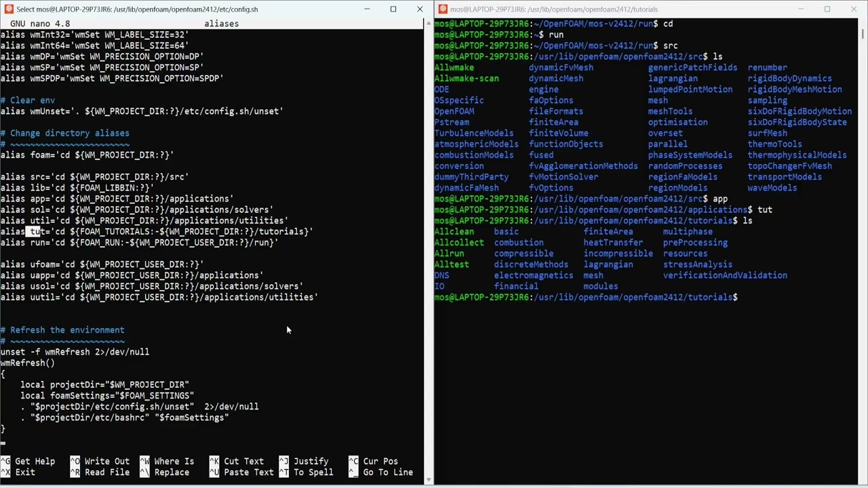This screenshot has height=488, width=868.
Task: Click the right terminal's title bar text
Action: pyautogui.click(x=554, y=9)
